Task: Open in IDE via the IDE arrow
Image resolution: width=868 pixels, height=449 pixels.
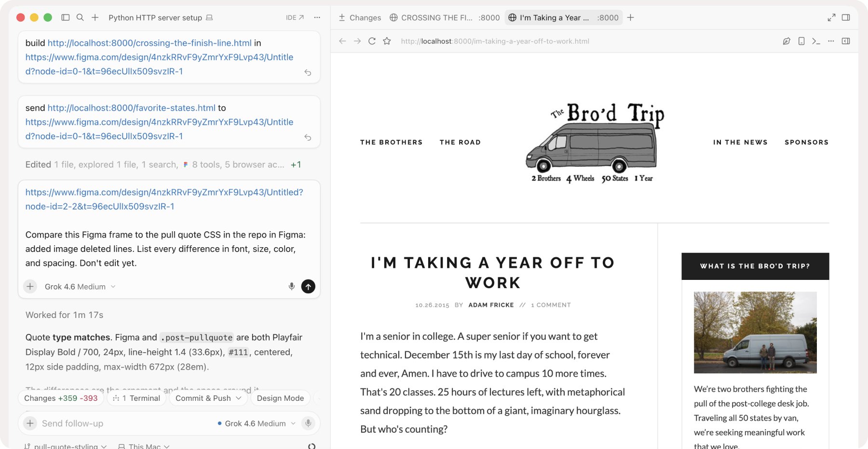Action: point(295,17)
